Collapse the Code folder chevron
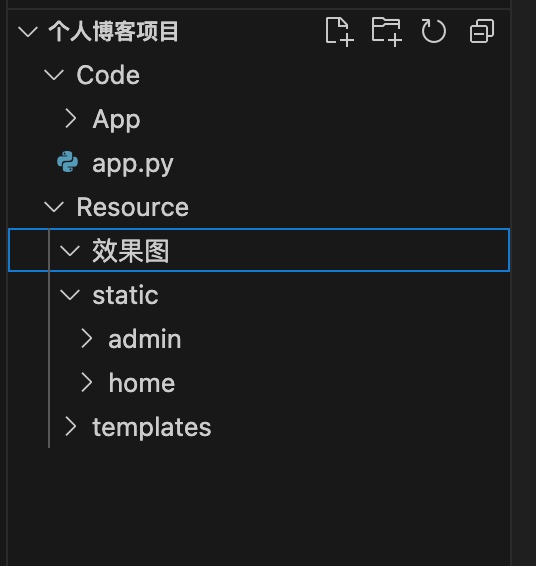The height and width of the screenshot is (566, 536). pyautogui.click(x=54, y=75)
